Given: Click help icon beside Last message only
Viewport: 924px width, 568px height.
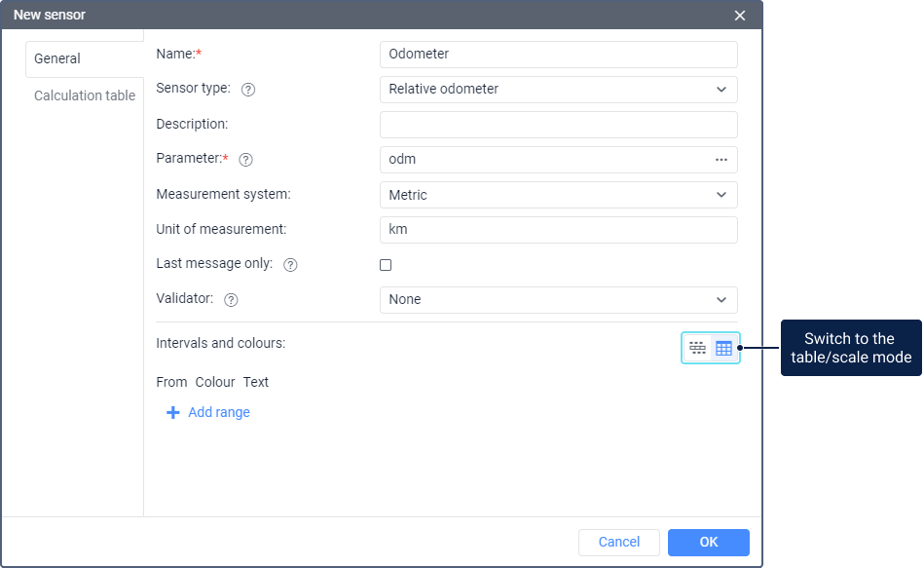Looking at the screenshot, I should point(290,265).
